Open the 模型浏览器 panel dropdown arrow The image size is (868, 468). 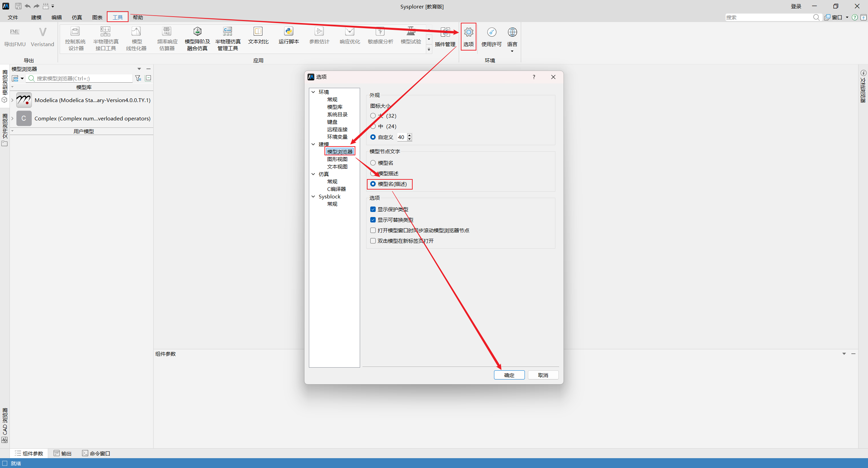(139, 69)
